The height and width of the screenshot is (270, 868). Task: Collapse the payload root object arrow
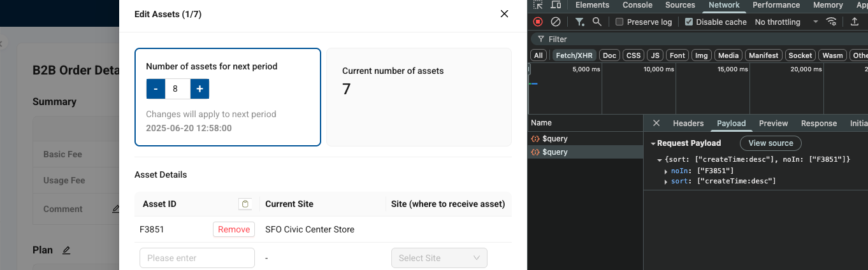[x=660, y=159]
